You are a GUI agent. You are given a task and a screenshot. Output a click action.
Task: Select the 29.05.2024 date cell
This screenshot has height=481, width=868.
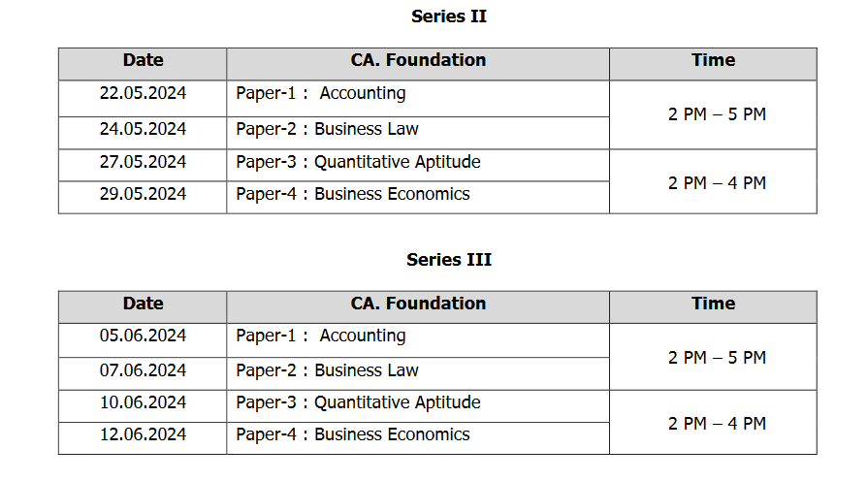pos(143,194)
